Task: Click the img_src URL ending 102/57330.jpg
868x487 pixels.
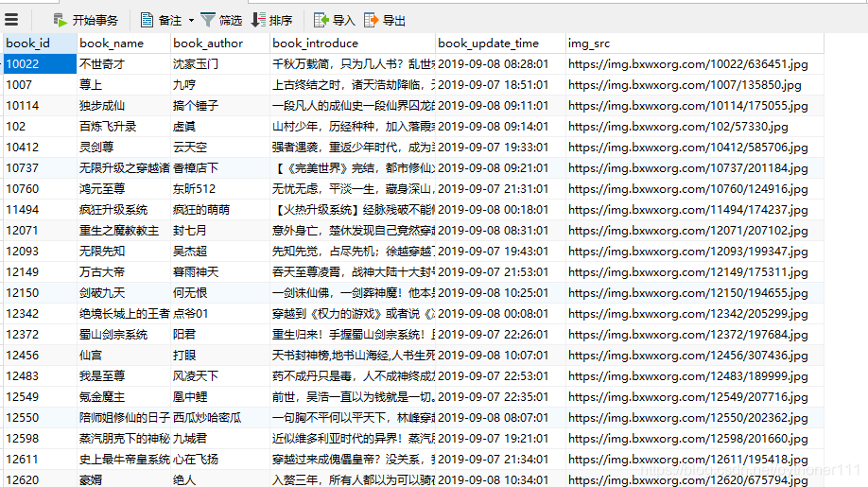Action: 678,127
